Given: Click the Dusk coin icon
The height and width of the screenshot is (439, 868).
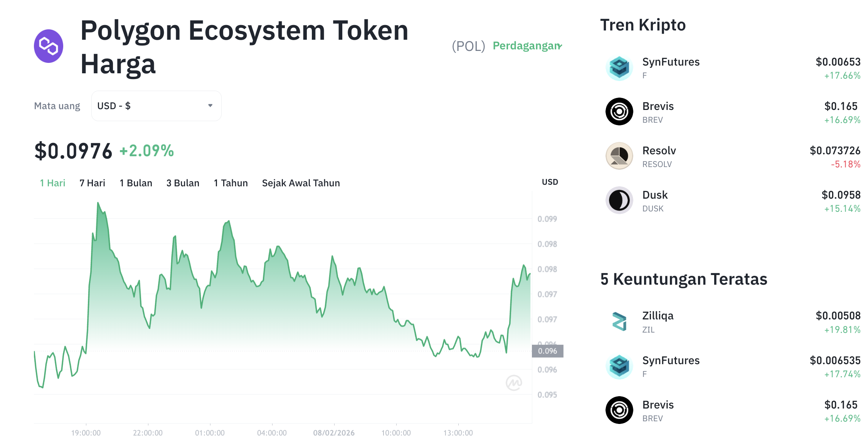Looking at the screenshot, I should (619, 201).
